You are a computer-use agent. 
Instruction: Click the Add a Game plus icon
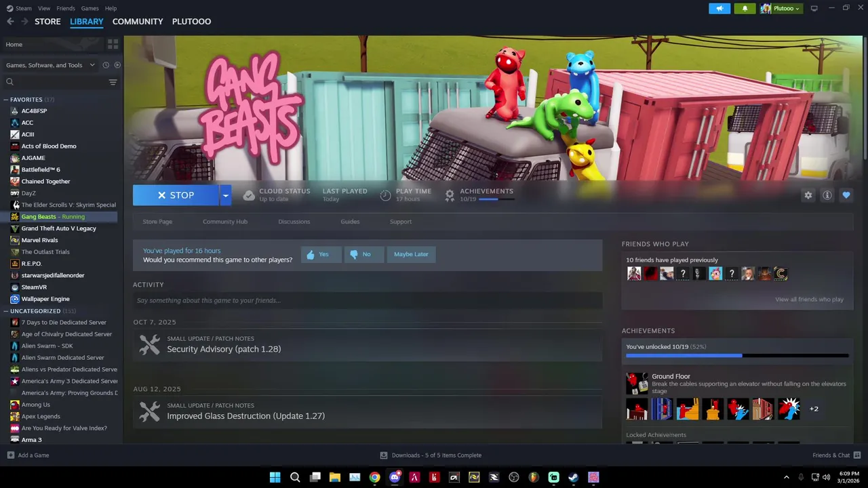click(x=10, y=455)
